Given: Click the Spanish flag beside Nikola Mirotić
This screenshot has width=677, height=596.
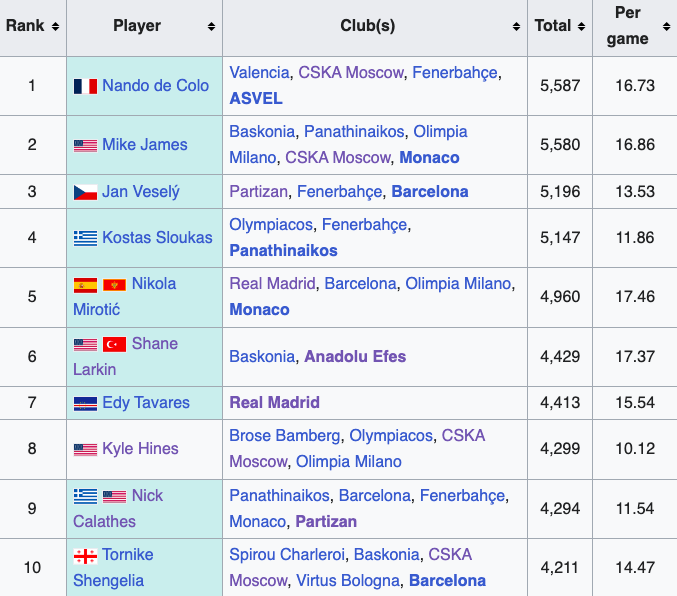Looking at the screenshot, I should (85, 284).
